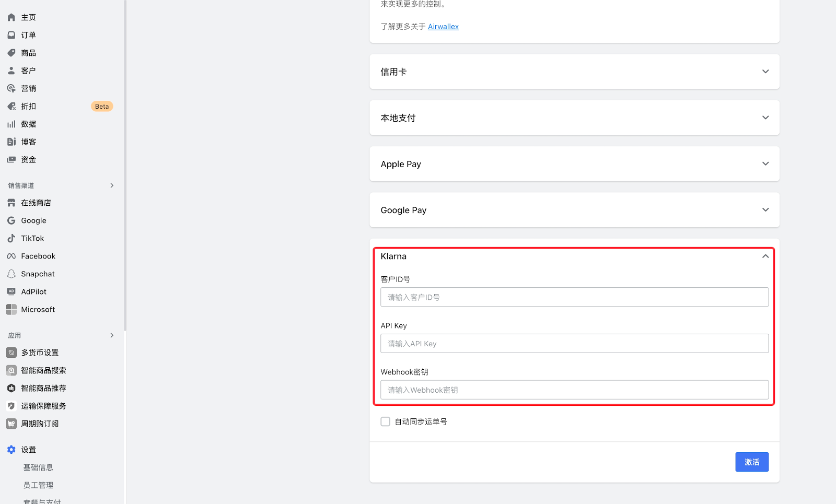
Task: Open the 基础信息 settings submenu
Action: coord(38,467)
